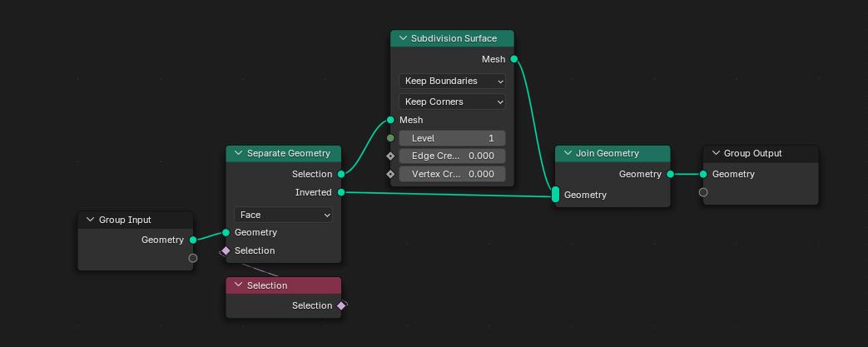Collapse the Separate Geometry node chevron
Screen dimensions: 868x347
coord(239,153)
